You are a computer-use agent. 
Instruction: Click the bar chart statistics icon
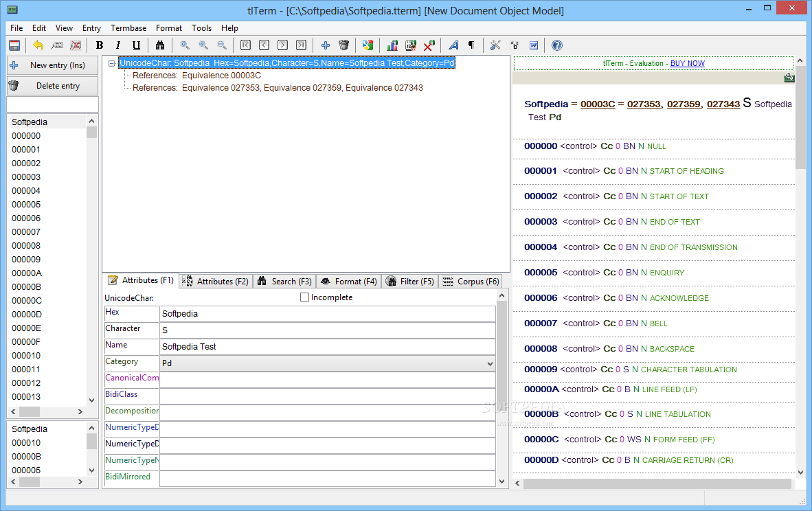[392, 45]
